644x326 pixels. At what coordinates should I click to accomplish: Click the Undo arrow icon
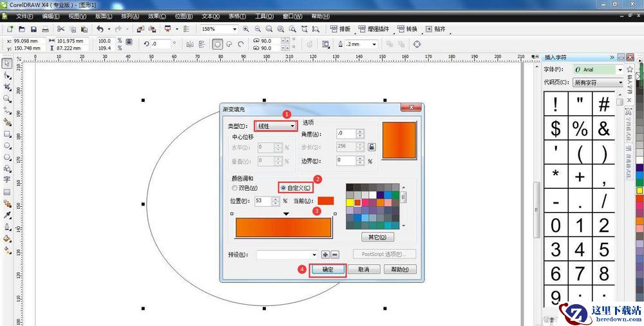(x=100, y=29)
